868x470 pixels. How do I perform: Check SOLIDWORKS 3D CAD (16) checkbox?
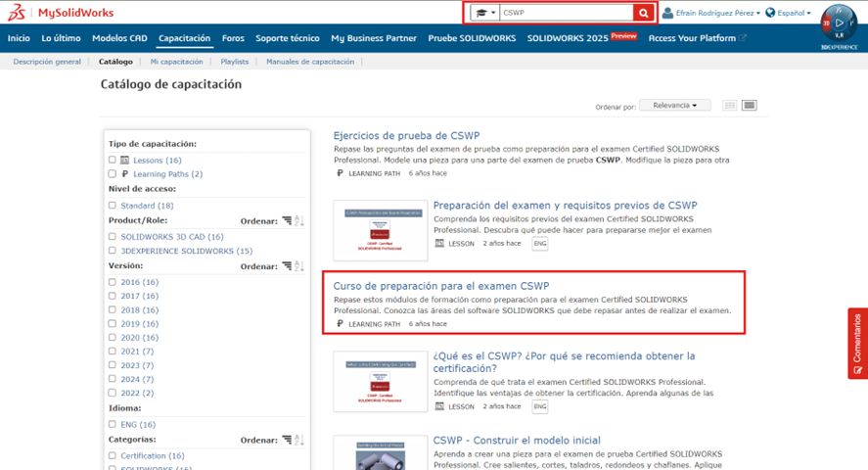coord(113,236)
